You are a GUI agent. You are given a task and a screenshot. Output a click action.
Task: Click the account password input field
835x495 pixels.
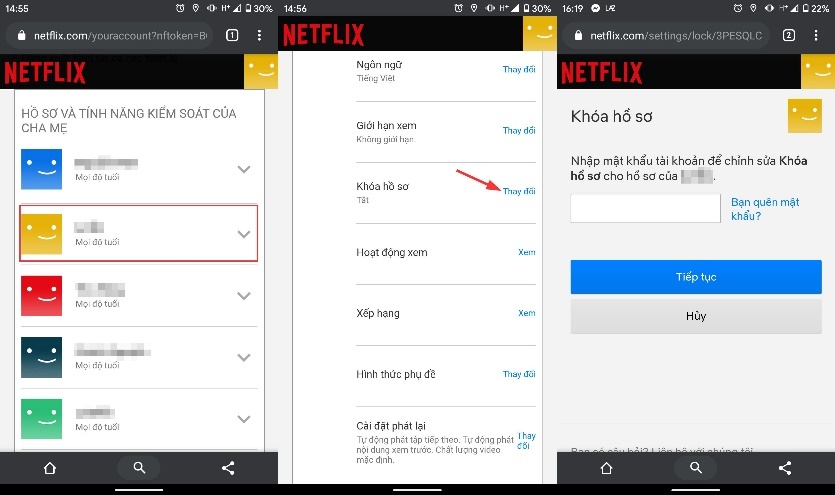pyautogui.click(x=645, y=208)
